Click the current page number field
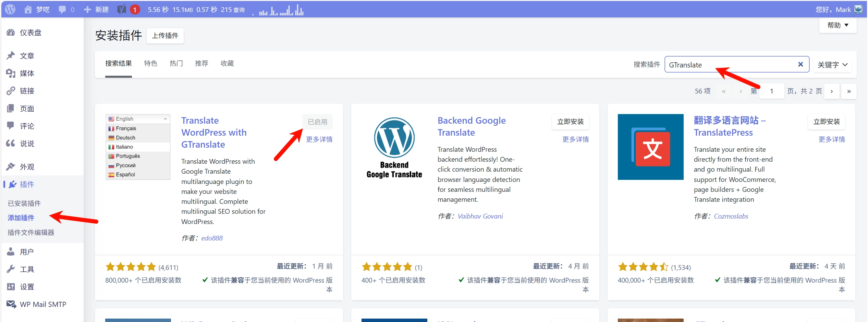Screen dimensions: 868x322 point(771,91)
